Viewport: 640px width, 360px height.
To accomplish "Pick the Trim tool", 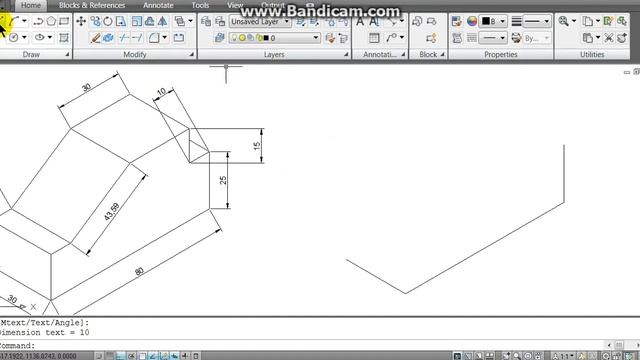I will [x=124, y=38].
